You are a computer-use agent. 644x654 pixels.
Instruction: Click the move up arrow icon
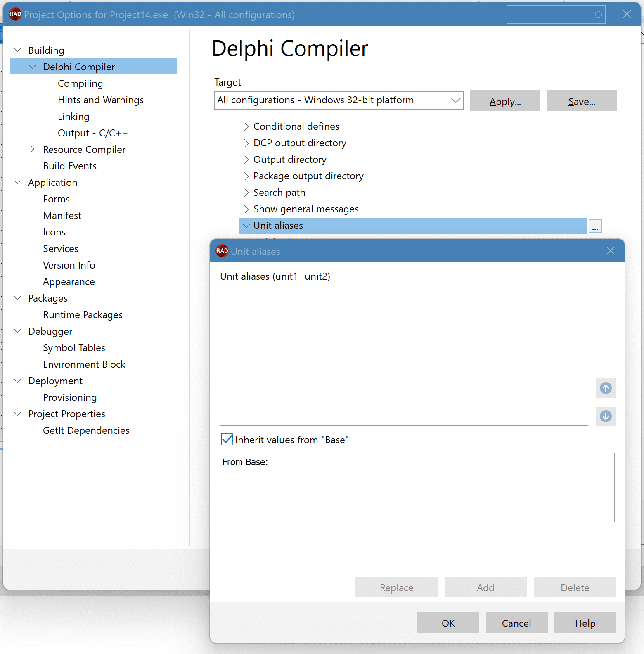pos(606,388)
